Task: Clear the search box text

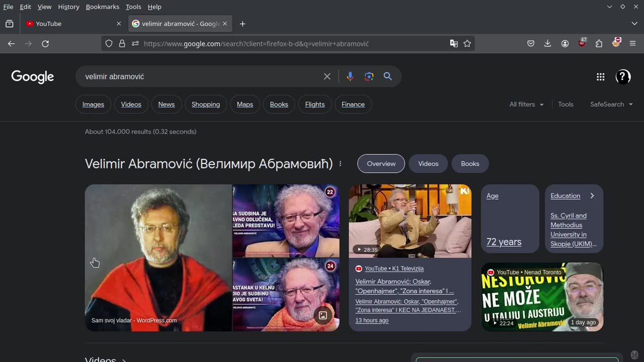Action: click(327, 76)
